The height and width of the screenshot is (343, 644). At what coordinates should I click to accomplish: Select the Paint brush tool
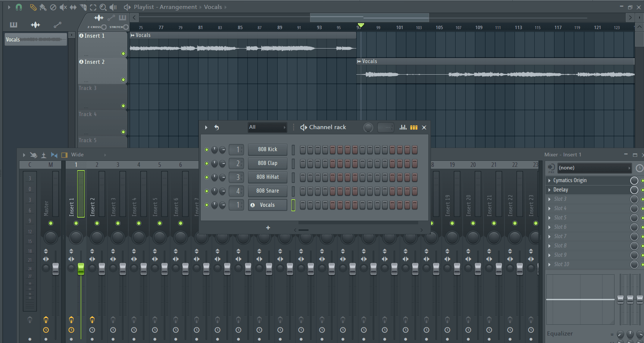point(42,7)
